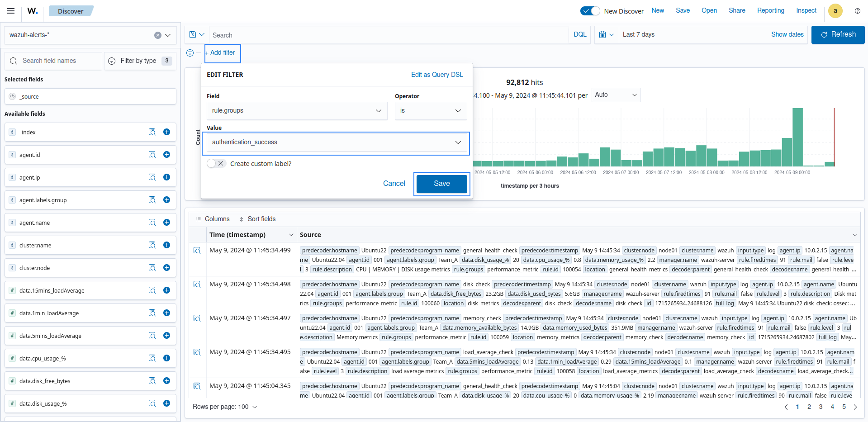Image resolution: width=868 pixels, height=422 pixels.
Task: Expand the rule.groups Field dropdown
Action: coord(297,111)
